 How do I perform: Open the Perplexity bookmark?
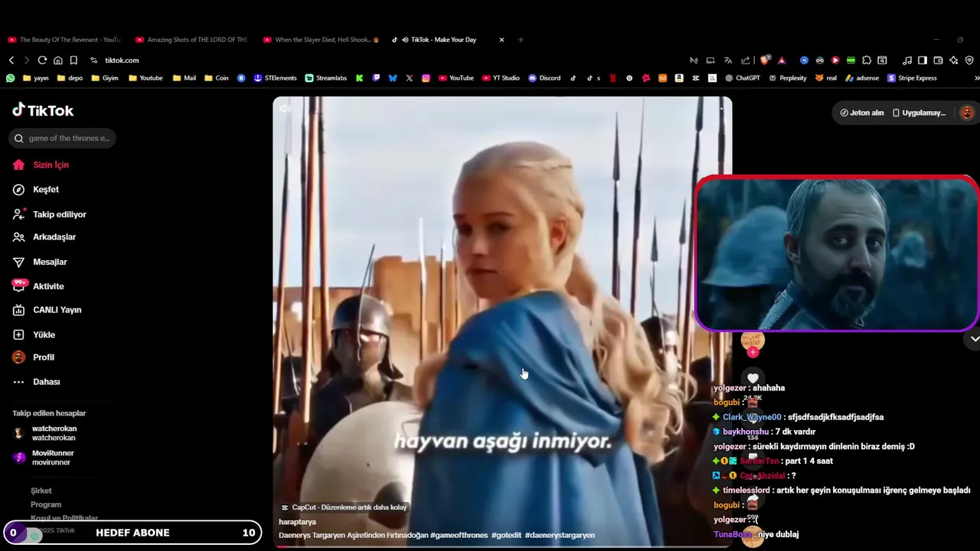[788, 78]
